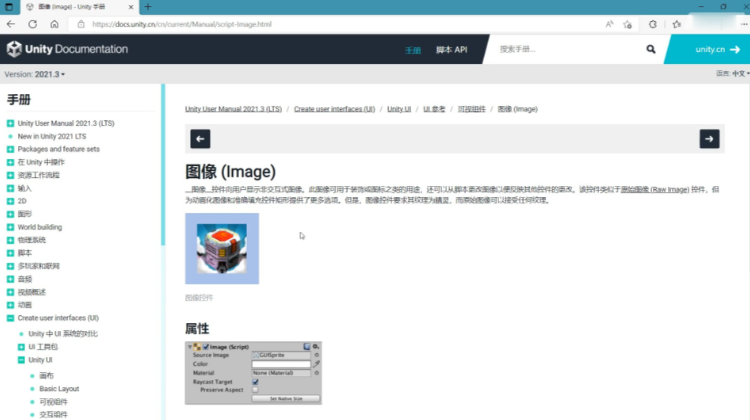
Task: Expand the World building tree node
Action: (x=10, y=227)
